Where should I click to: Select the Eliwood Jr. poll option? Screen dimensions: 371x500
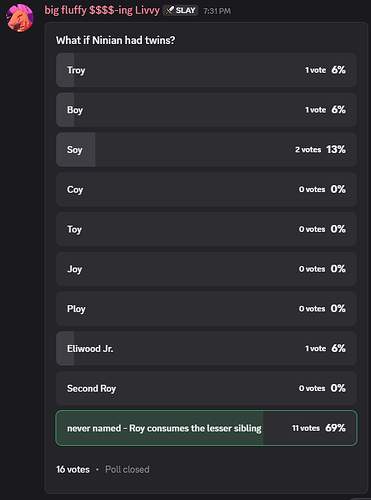(206, 348)
